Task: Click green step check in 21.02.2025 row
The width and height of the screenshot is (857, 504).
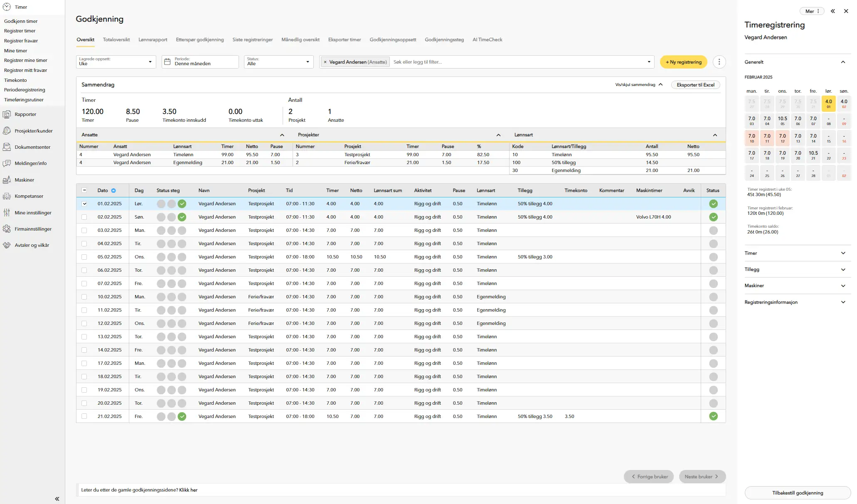Action: tap(182, 416)
